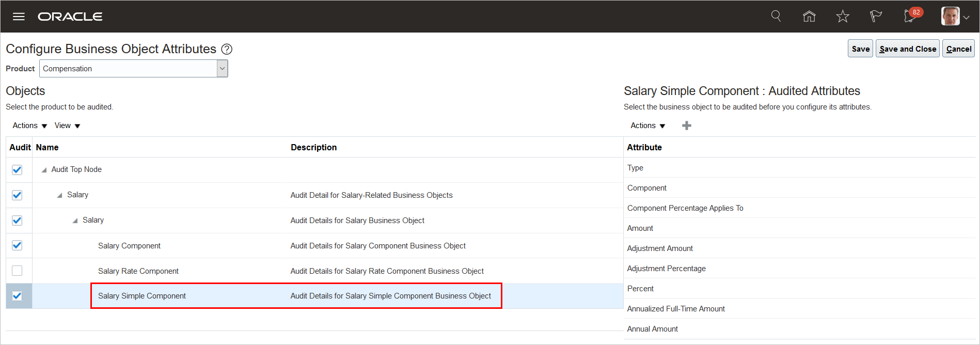
Task: Open the Favorites star icon
Action: coord(843,17)
